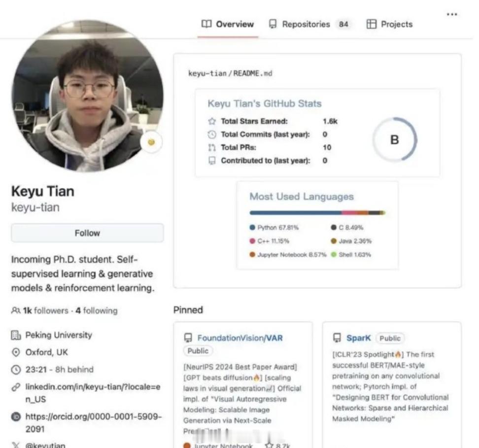479x448 pixels.
Task: Click the clock icon next to 23:21
Action: (x=16, y=370)
